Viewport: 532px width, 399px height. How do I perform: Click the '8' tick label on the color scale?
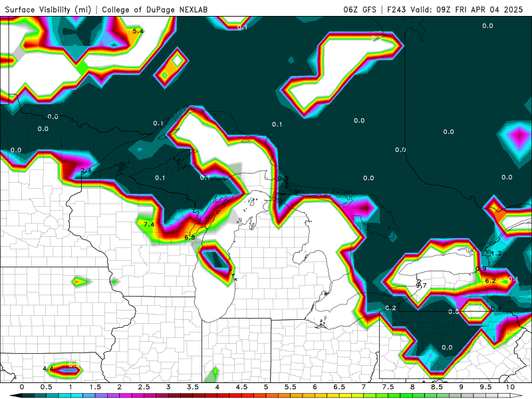coord(412,387)
